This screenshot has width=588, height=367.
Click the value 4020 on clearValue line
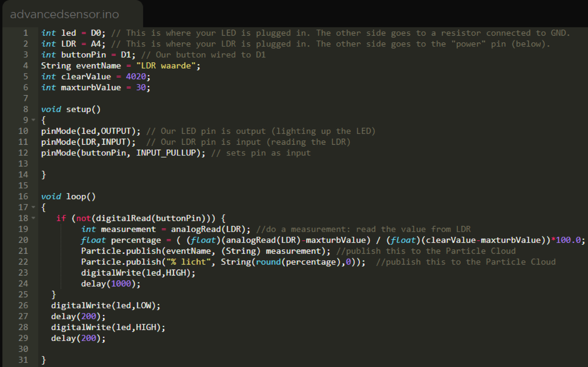pyautogui.click(x=136, y=77)
